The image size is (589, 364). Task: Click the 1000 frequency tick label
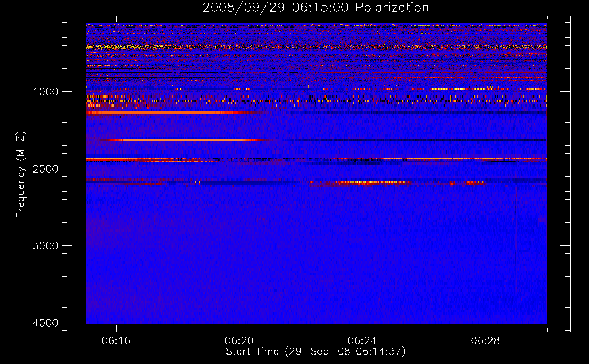click(46, 91)
